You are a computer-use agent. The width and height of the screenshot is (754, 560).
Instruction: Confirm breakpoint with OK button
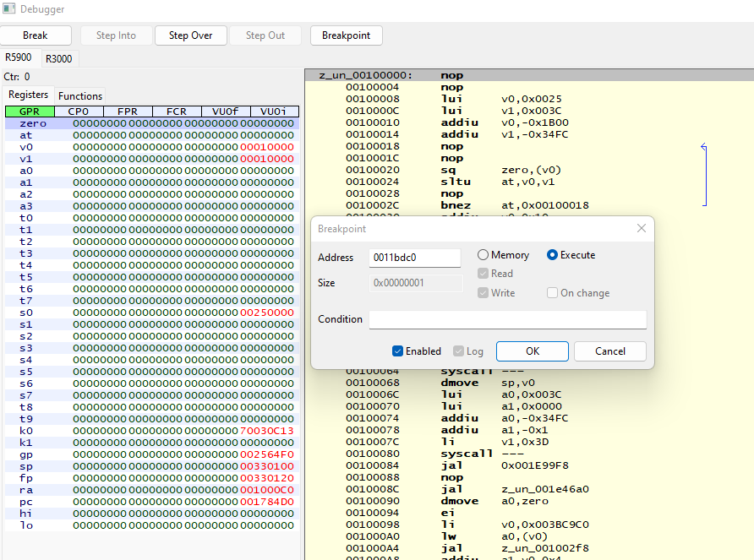tap(532, 351)
